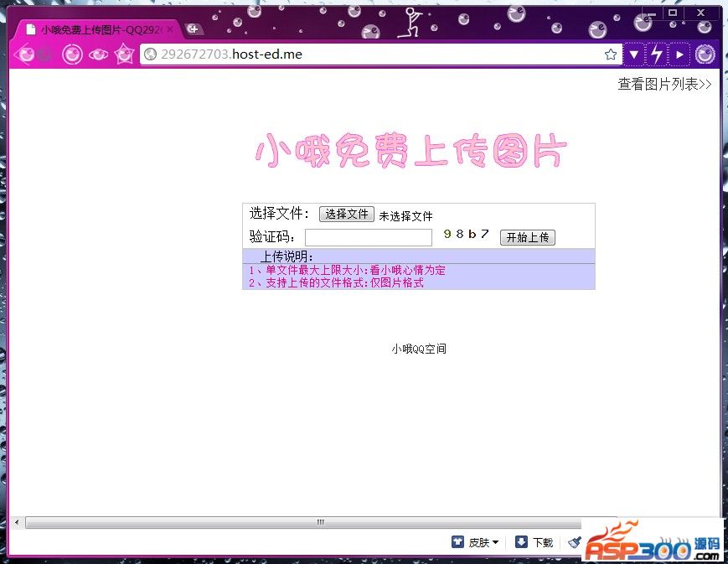The height and width of the screenshot is (564, 728).
Task: Close the 小哦免费上传图片 tab
Action: (x=170, y=29)
